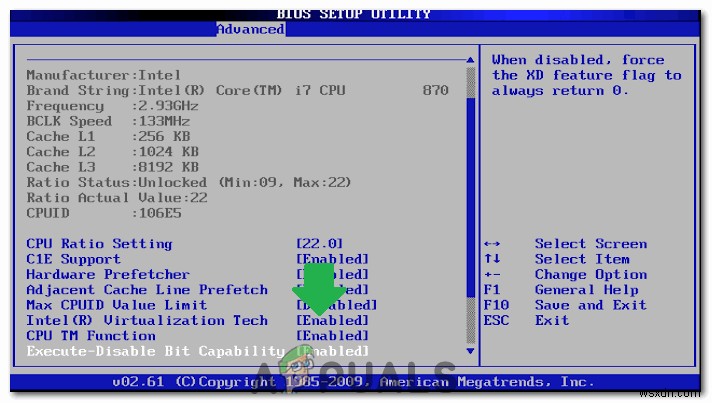Viewport: 712px width, 403px height.
Task: Click the Save and Exit entry
Action: coord(591,305)
